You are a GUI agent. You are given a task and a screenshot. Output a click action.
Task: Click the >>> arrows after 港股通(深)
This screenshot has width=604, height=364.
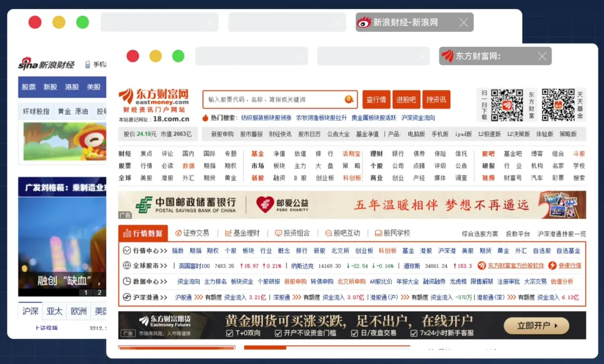512,297
